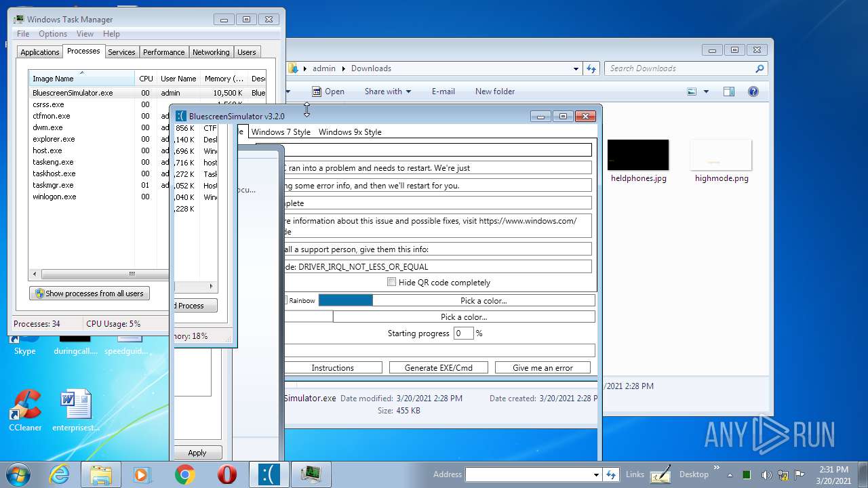Switch to BluescreenSimulator taskbar icon
This screenshot has width=868, height=488.
(269, 474)
